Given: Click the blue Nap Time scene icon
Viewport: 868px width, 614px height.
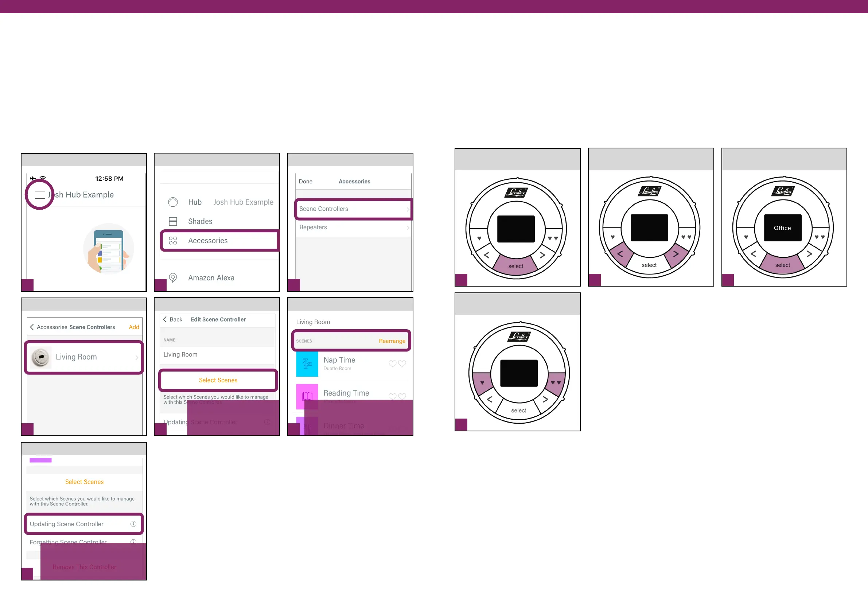Looking at the screenshot, I should pos(307,364).
